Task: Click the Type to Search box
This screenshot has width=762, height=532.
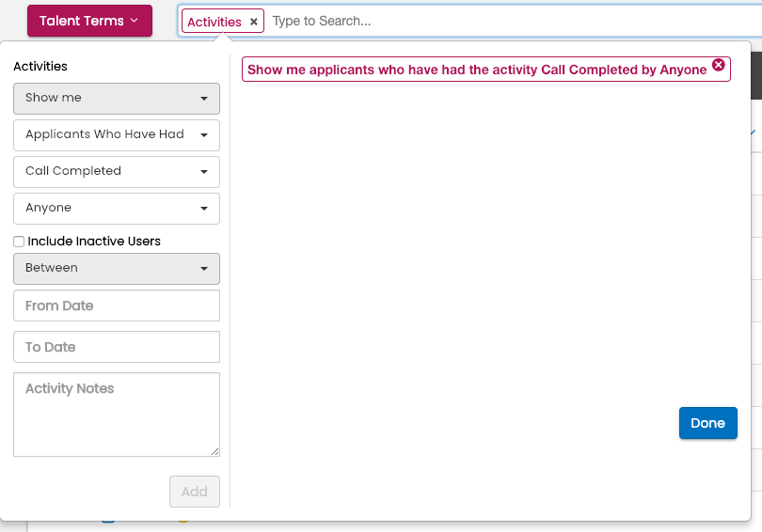Action: pyautogui.click(x=508, y=22)
